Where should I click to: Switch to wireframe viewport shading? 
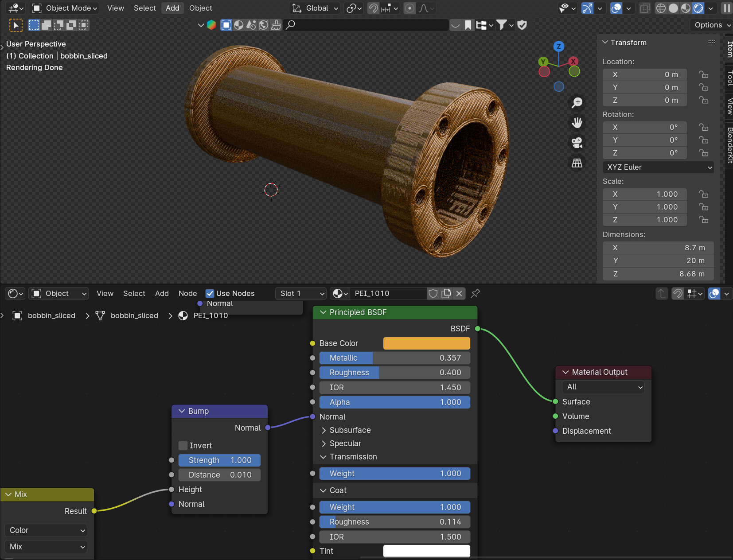(661, 8)
